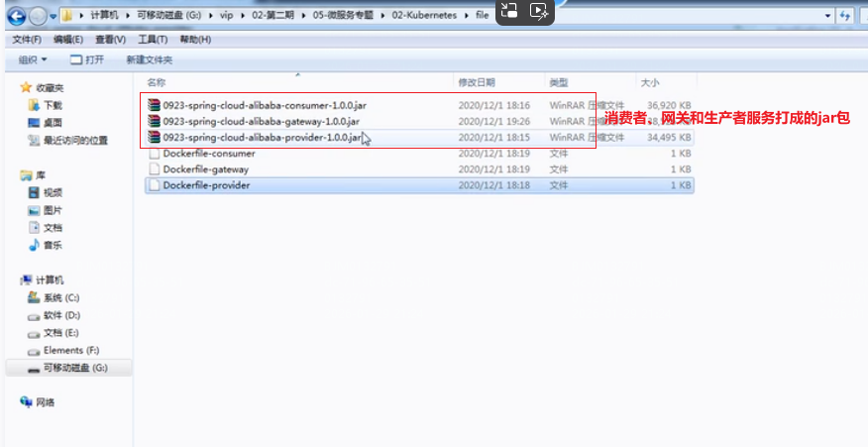Viewport: 868px width, 447px height.
Task: Select the 02-Kubernetes breadcrumb segment
Action: (x=425, y=15)
